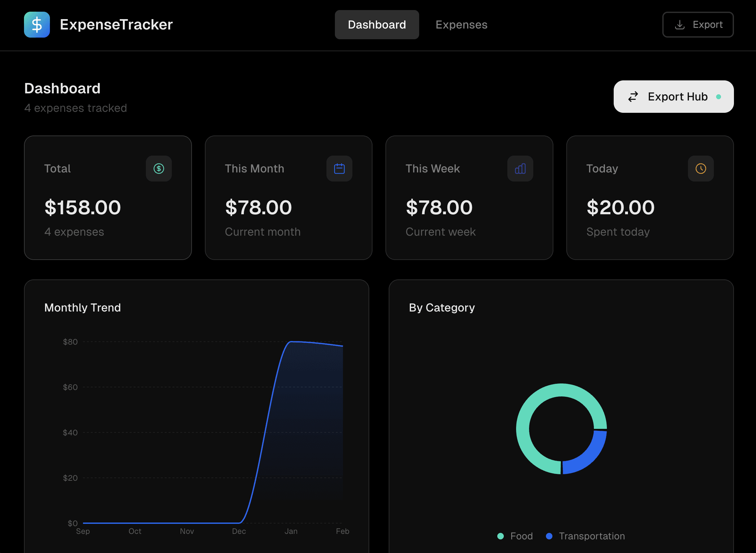
Task: Click the swap arrows icon in Export Hub
Action: pos(633,97)
